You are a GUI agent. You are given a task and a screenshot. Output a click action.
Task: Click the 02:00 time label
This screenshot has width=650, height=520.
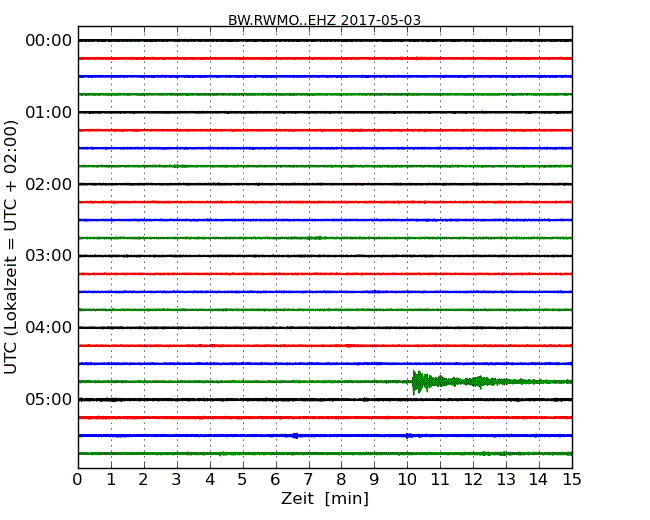click(x=49, y=184)
